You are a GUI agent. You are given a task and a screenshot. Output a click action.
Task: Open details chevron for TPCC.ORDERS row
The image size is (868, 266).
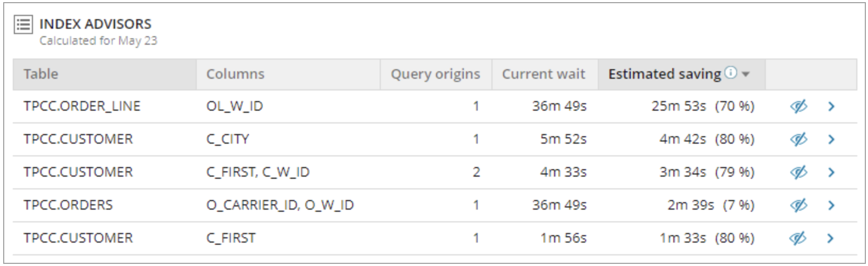coord(831,205)
